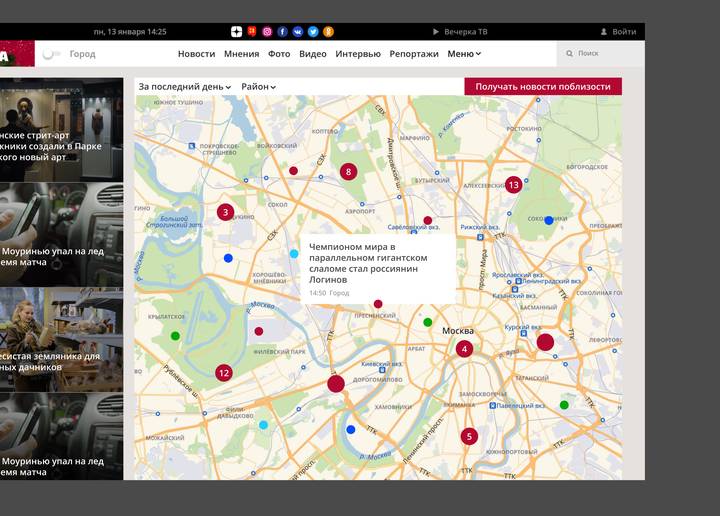720x516 pixels.
Task: Click Получать новости поблизости button
Action: tap(543, 87)
